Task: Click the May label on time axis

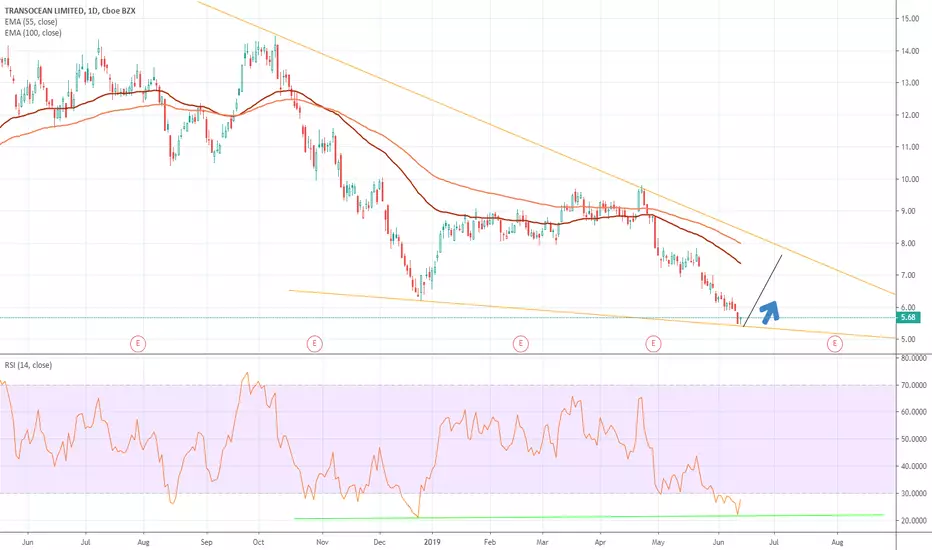Action: [658, 542]
